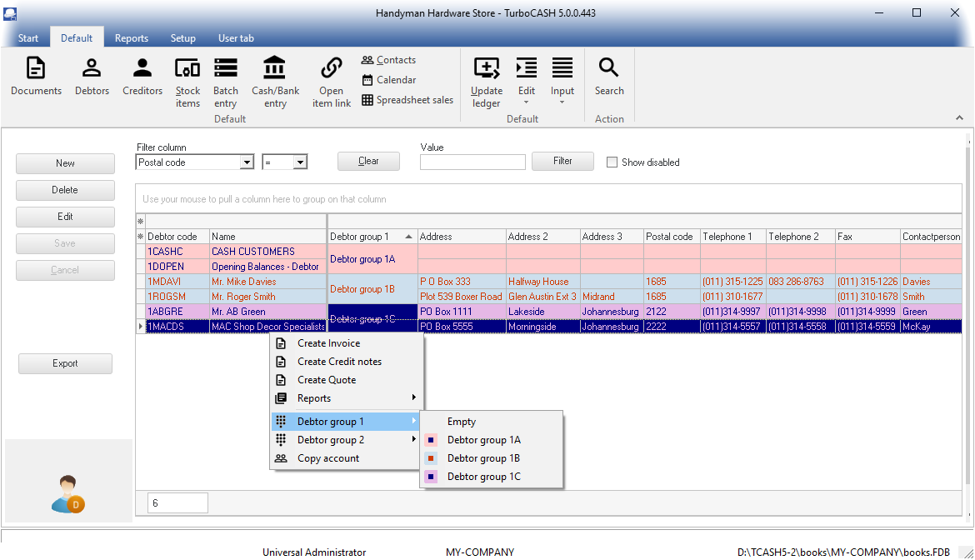Choose Create Invoice from context menu

pyautogui.click(x=328, y=343)
